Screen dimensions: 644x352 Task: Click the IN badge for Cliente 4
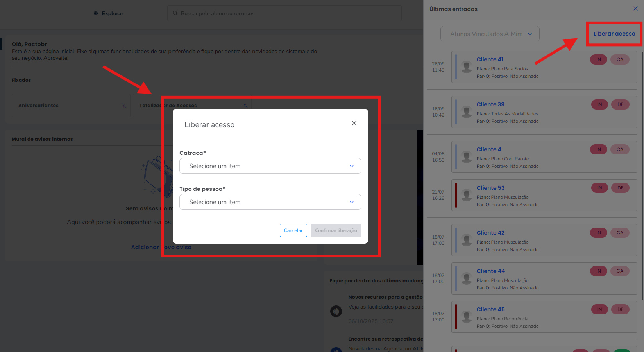pyautogui.click(x=598, y=149)
